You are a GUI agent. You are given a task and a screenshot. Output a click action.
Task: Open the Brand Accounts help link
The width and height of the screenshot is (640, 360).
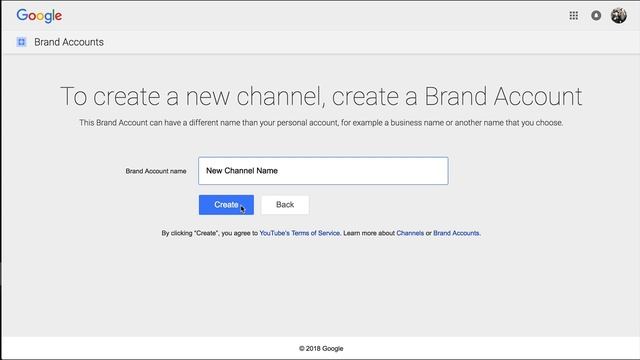(x=456, y=233)
